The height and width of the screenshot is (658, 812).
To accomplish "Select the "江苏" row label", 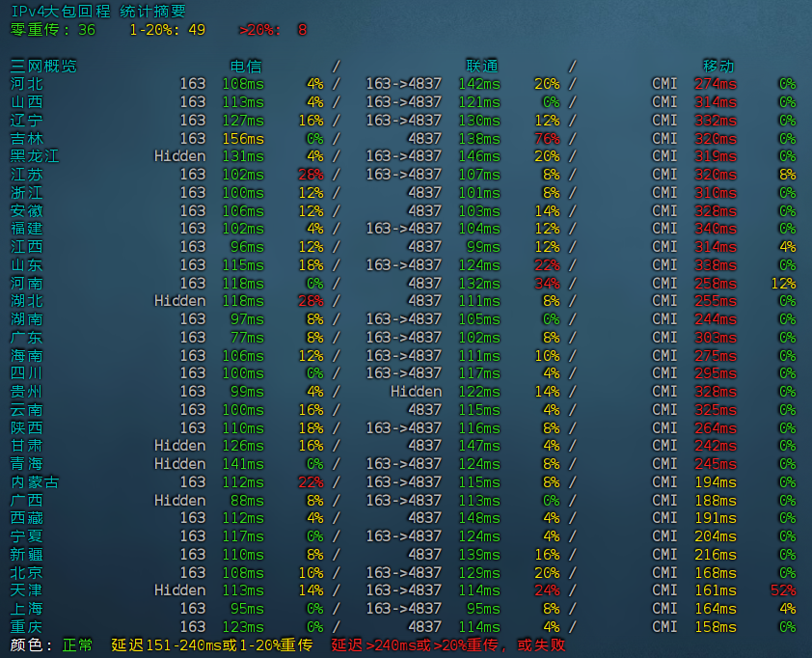I will pyautogui.click(x=27, y=175).
